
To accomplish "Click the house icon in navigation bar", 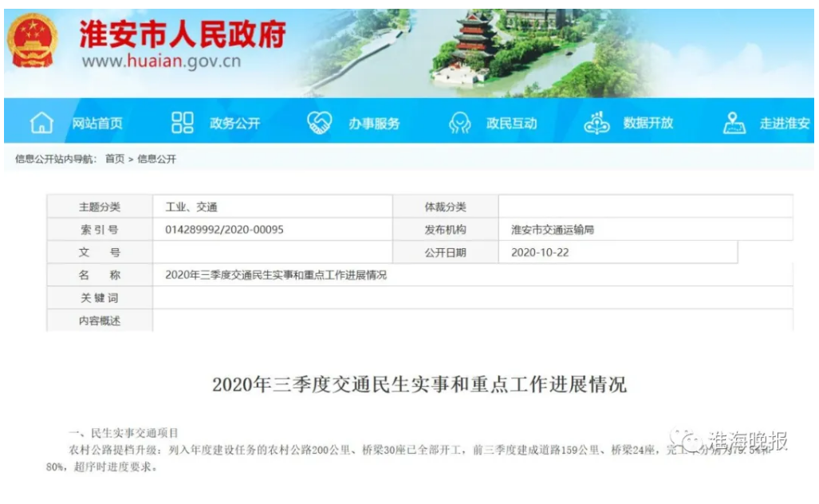I will click(x=41, y=123).
